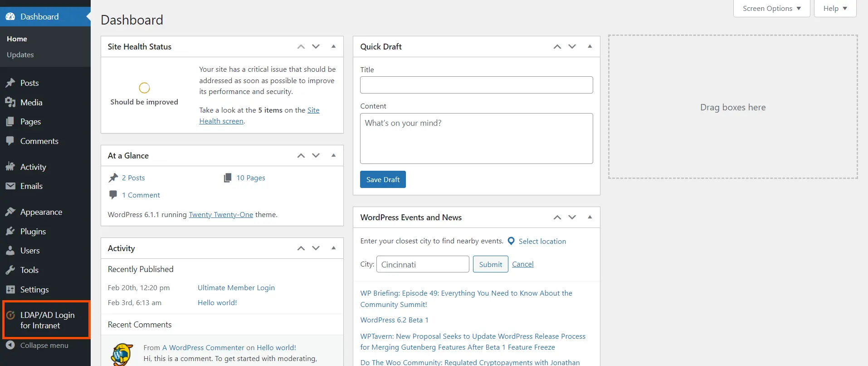Click the Appearance brush icon in sidebar
The height and width of the screenshot is (366, 868).
pos(10,212)
